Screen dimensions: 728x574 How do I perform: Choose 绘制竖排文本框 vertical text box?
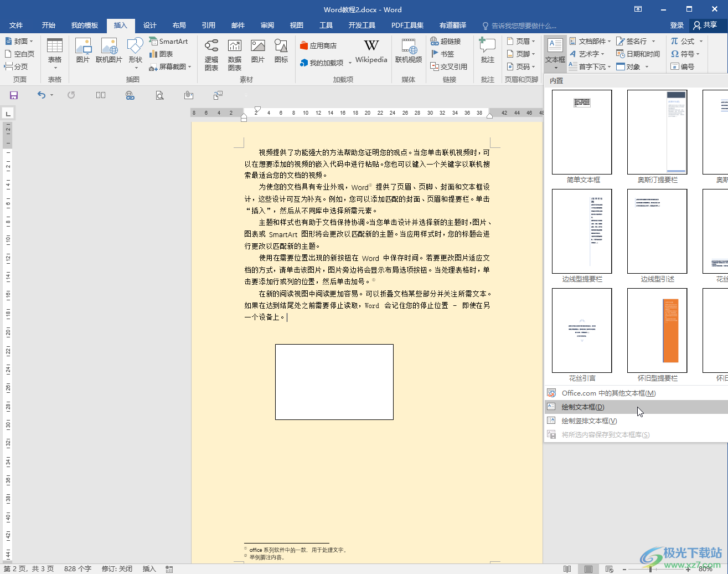point(636,421)
